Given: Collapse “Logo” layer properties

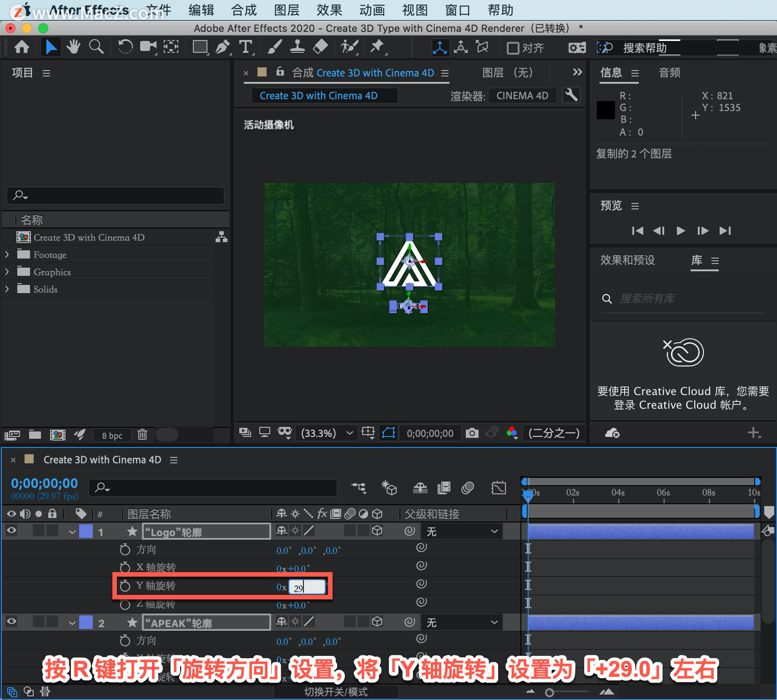Looking at the screenshot, I should point(72,532).
